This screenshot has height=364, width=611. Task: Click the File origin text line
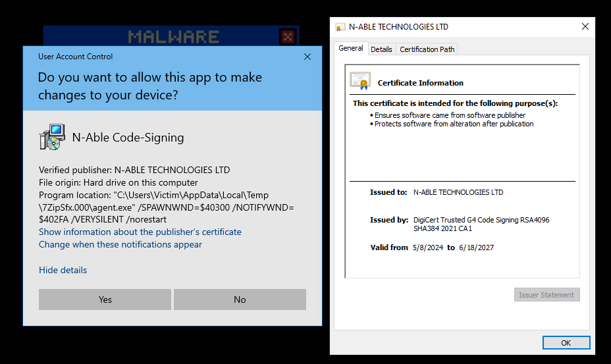tap(119, 182)
